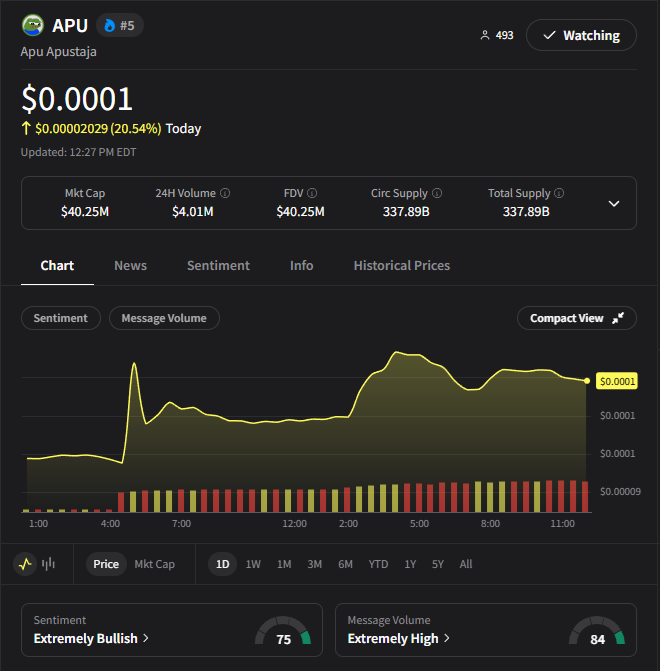Click the 5:00 label on time axis
This screenshot has width=660, height=671.
tap(419, 524)
